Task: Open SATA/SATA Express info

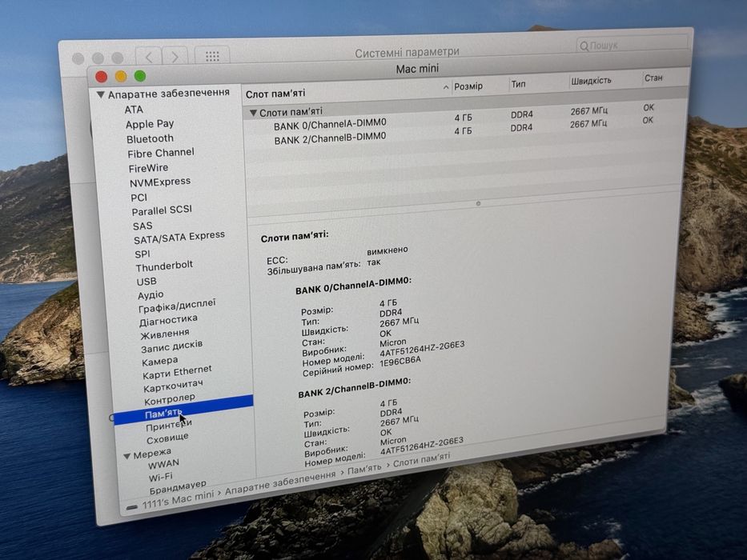Action: point(179,237)
